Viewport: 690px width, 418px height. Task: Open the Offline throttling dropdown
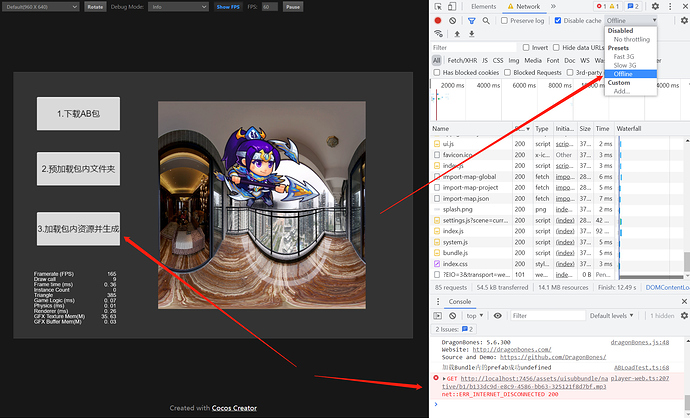point(631,20)
